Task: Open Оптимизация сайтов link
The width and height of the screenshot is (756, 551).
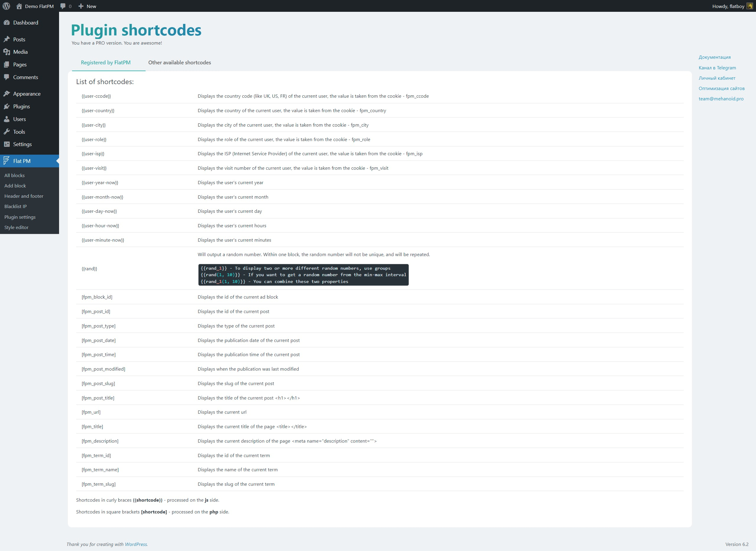Action: [721, 88]
